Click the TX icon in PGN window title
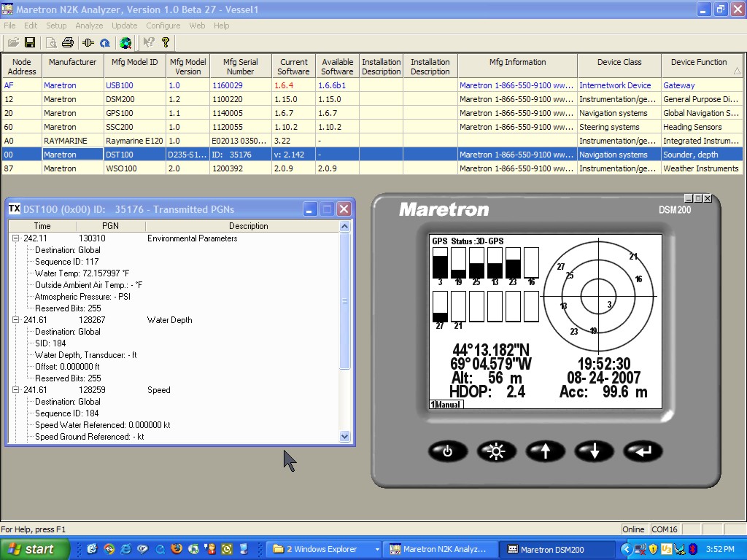The height and width of the screenshot is (560, 747). coord(15,209)
